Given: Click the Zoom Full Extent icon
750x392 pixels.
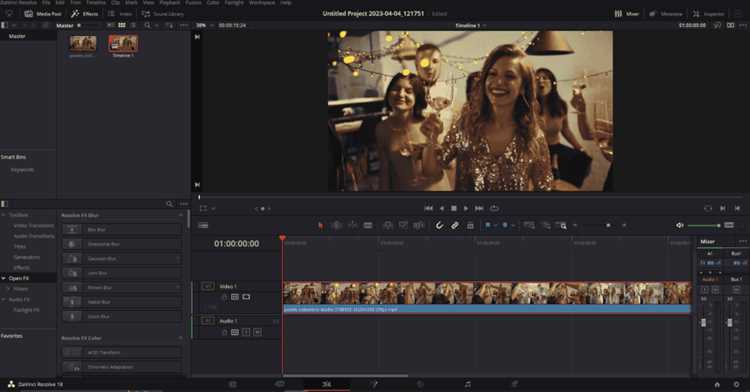Looking at the screenshot, I should (x=529, y=225).
